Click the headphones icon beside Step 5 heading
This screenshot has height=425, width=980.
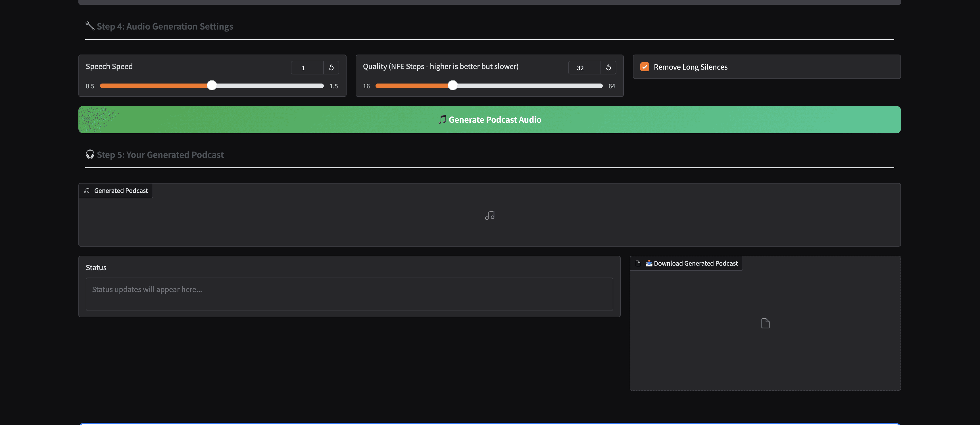pos(90,154)
